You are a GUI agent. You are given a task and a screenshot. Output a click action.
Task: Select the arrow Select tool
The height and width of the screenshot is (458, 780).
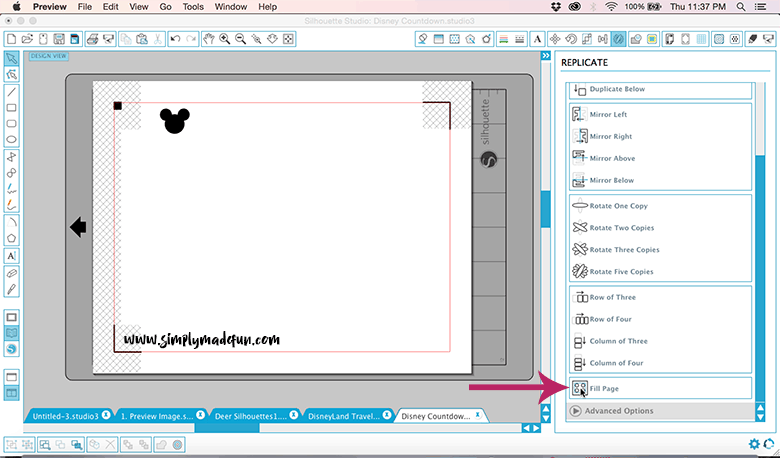(x=11, y=59)
